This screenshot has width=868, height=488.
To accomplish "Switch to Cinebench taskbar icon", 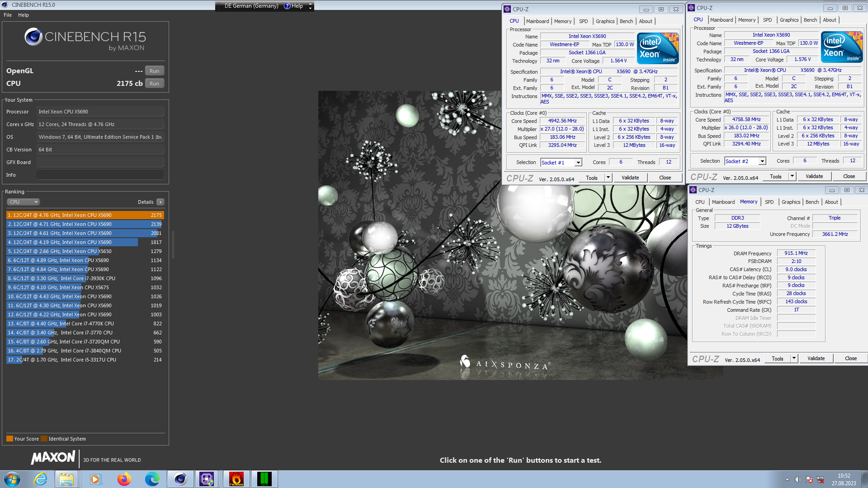I will 180,479.
